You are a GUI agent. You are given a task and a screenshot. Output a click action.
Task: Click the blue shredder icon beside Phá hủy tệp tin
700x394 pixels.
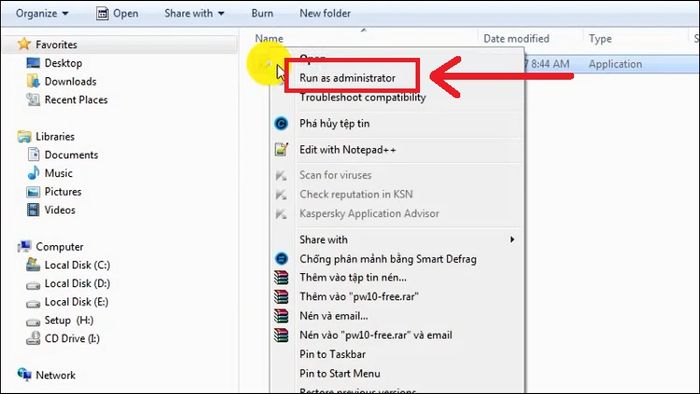pyautogui.click(x=281, y=123)
